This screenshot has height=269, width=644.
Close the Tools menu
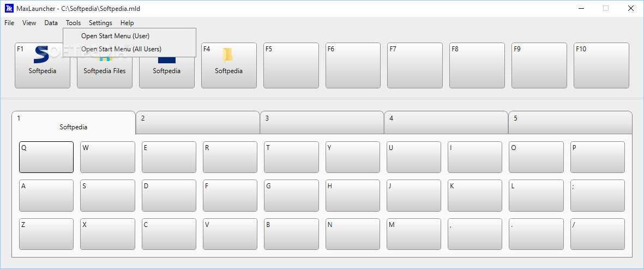[74, 23]
